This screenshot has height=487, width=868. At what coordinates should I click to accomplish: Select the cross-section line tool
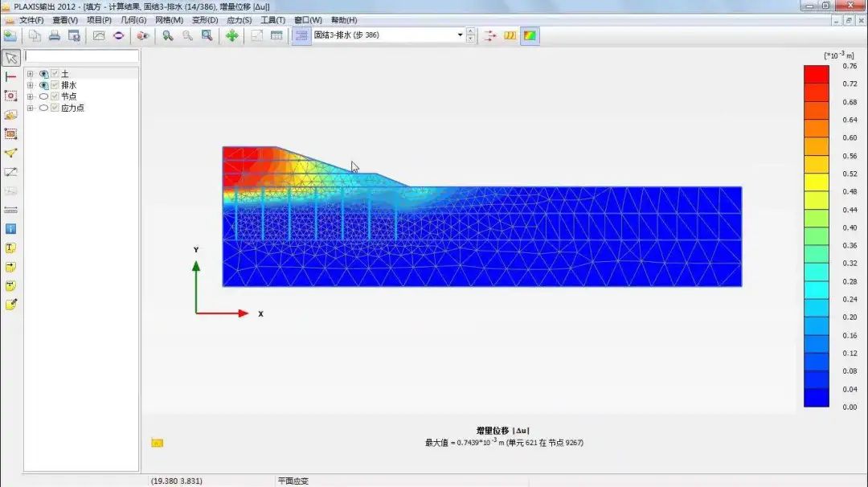click(x=10, y=76)
